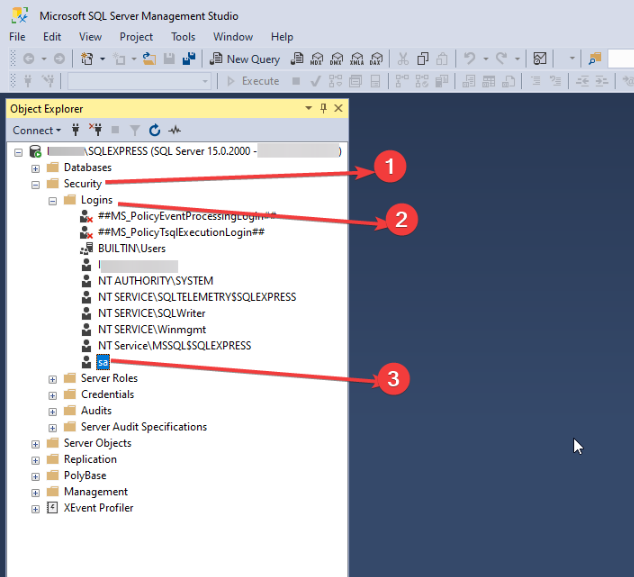This screenshot has width=634, height=577.
Task: Click the Stop icon in Object Explorer
Action: 115,130
